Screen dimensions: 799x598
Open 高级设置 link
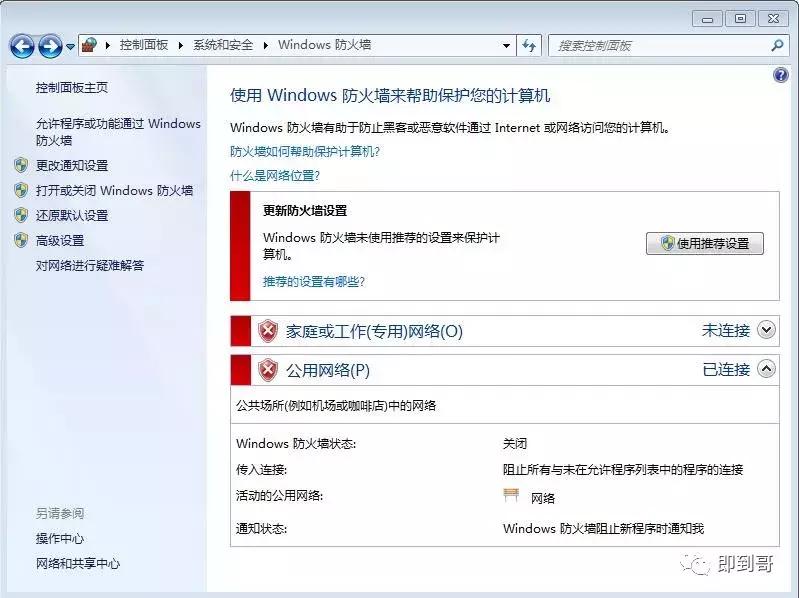click(x=60, y=240)
